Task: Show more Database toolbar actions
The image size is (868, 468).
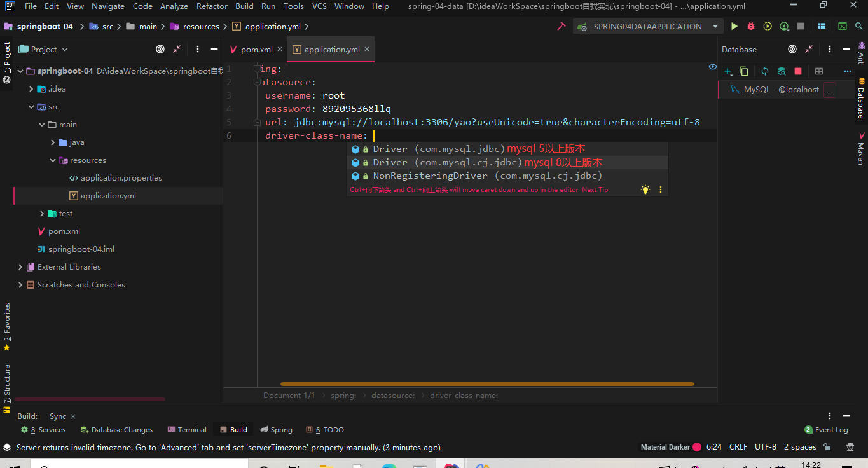Action: pos(847,72)
